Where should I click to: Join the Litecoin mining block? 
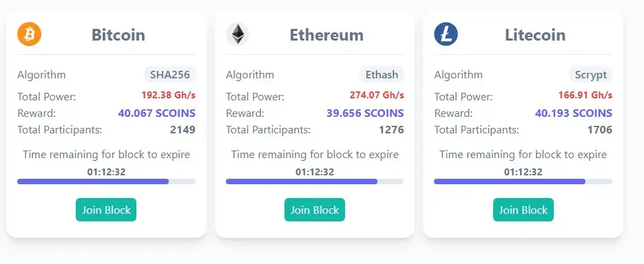pos(523,210)
